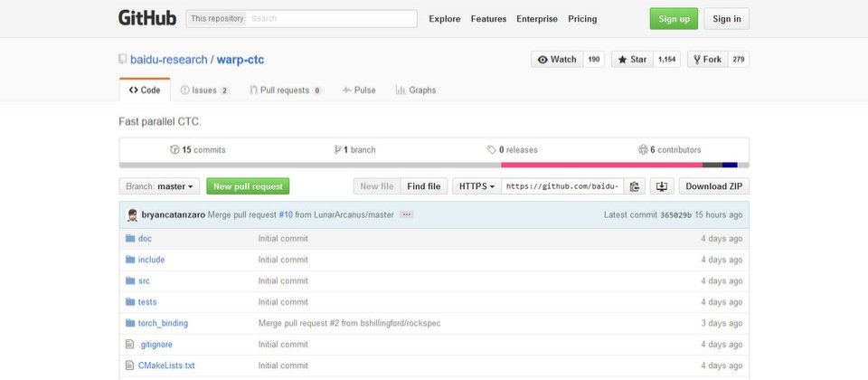Click the doc folder icon

click(x=130, y=238)
